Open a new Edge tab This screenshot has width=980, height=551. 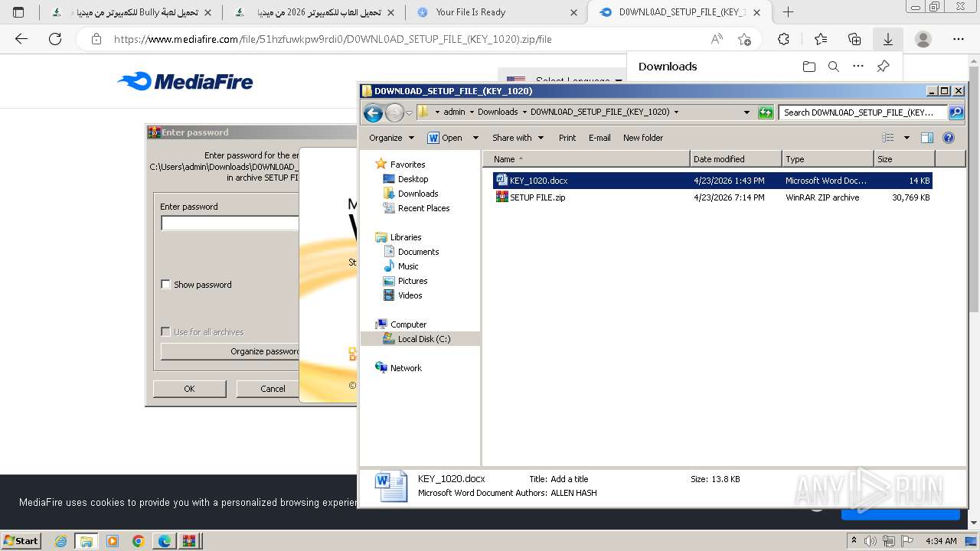point(788,12)
